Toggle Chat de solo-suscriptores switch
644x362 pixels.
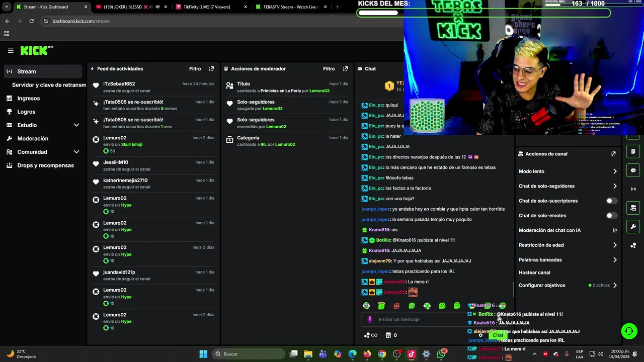(611, 201)
